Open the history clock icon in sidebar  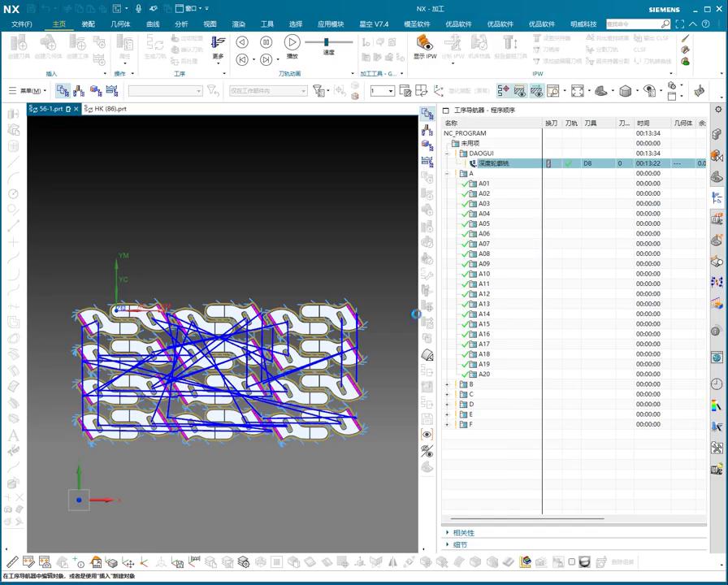717,384
